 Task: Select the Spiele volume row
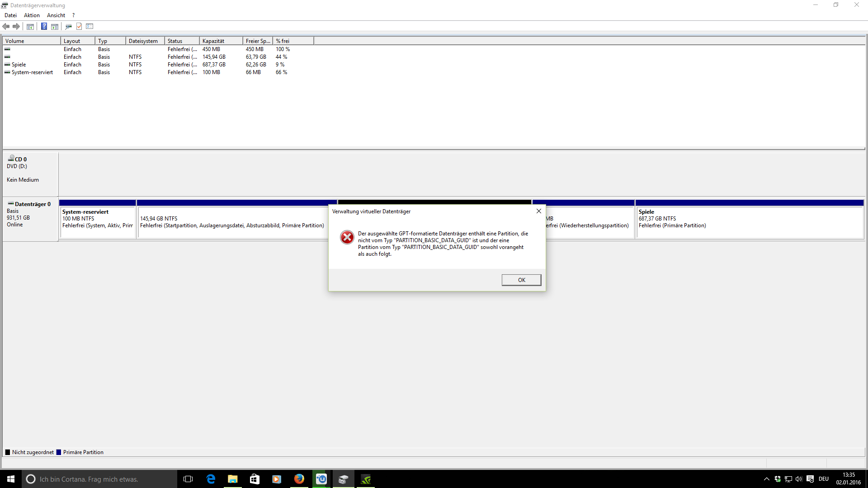pyautogui.click(x=19, y=65)
